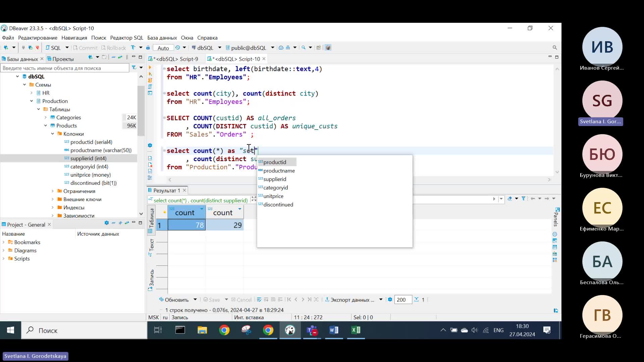Image resolution: width=644 pixels, height=362 pixels.
Task: Select the result cell containing 29
Action: tap(225, 225)
